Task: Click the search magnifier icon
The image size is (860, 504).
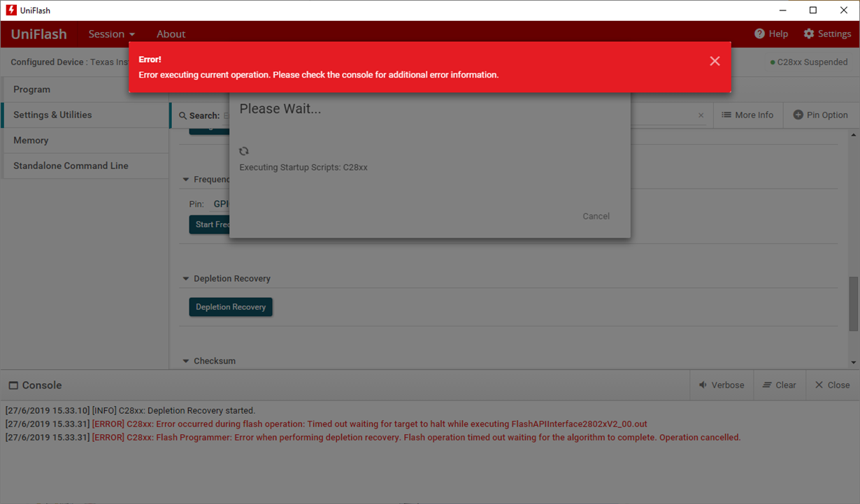Action: 182,116
